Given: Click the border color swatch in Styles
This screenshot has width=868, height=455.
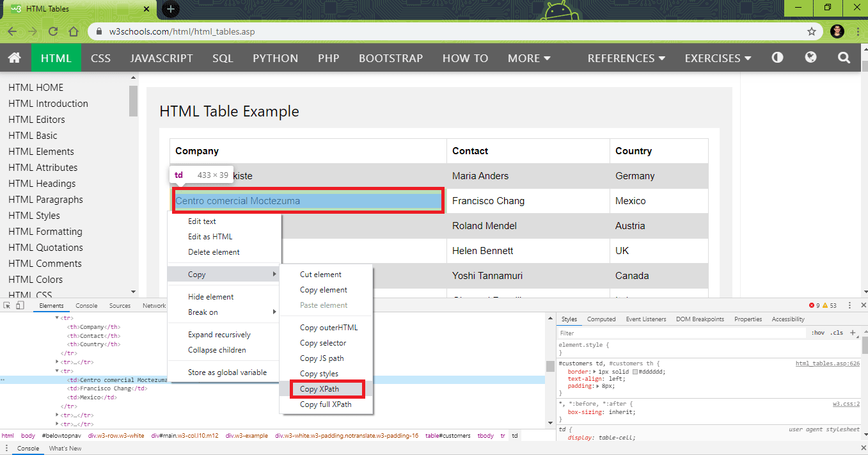Looking at the screenshot, I should point(635,372).
